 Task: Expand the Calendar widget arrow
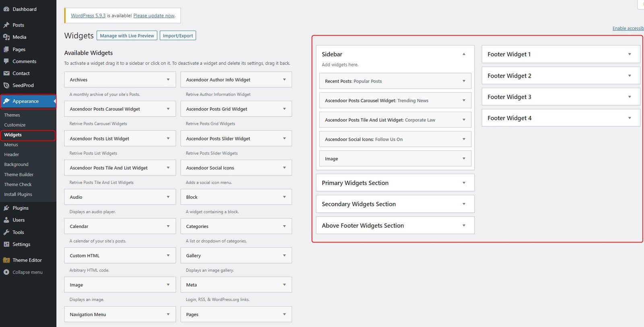click(168, 226)
